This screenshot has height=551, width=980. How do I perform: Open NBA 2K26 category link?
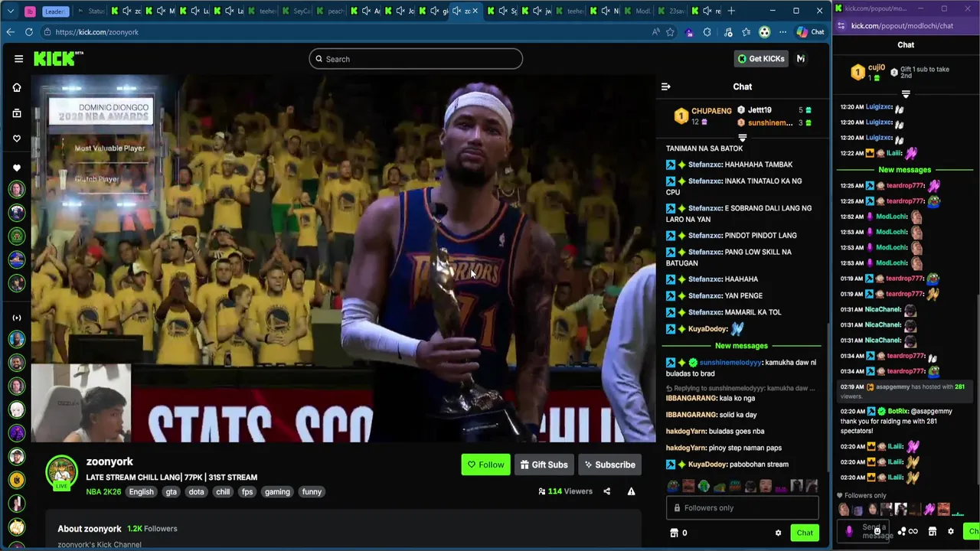[103, 492]
